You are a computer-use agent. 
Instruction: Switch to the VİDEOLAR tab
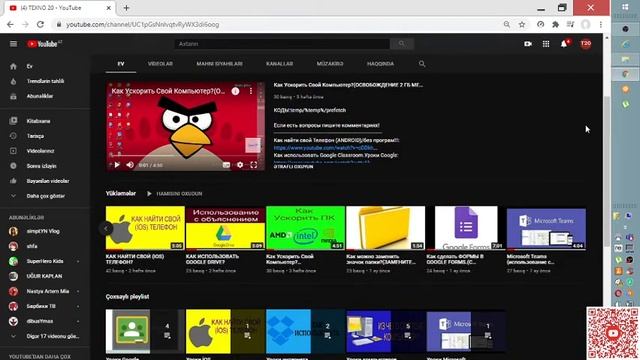pos(160,64)
